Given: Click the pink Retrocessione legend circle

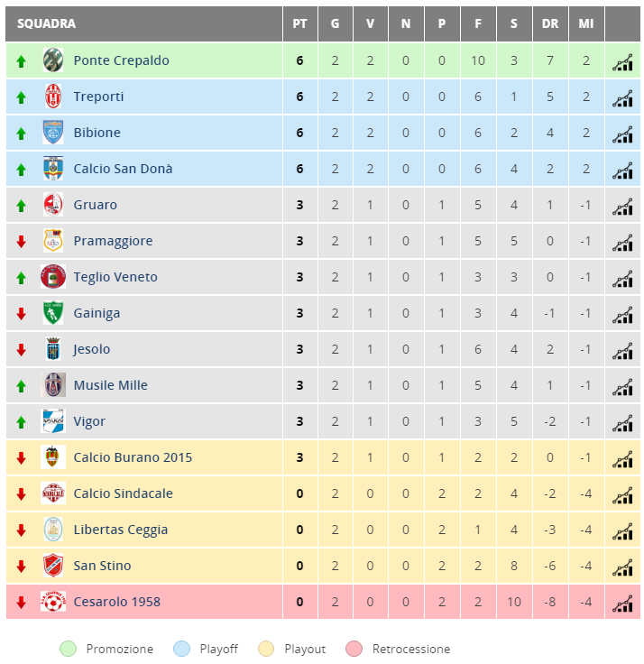Looking at the screenshot, I should click(x=354, y=649).
